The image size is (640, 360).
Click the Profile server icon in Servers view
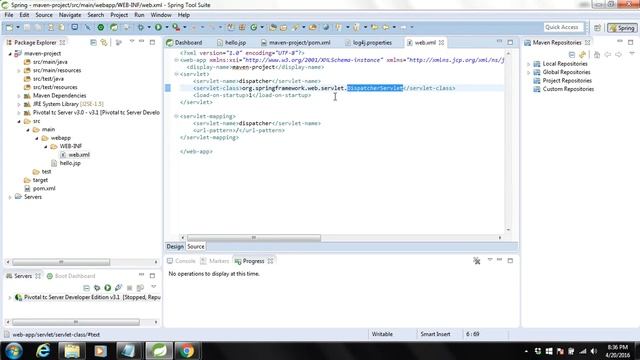click(118, 288)
